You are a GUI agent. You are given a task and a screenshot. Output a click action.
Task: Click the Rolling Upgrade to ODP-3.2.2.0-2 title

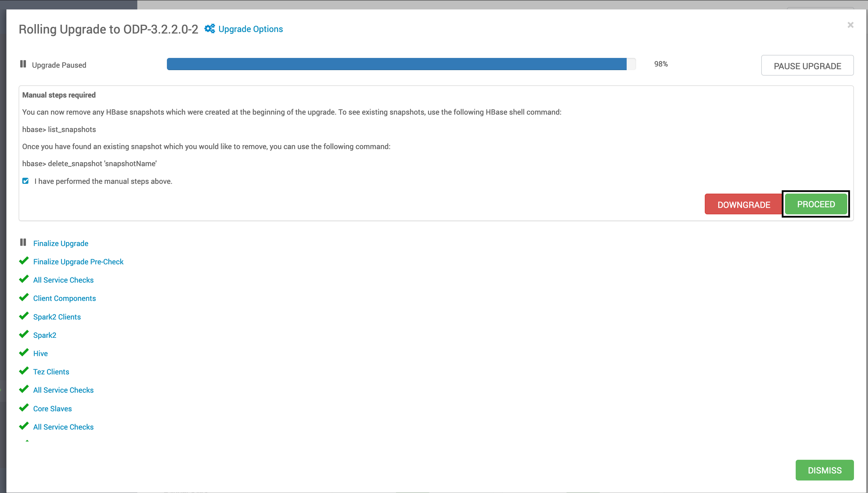(108, 29)
